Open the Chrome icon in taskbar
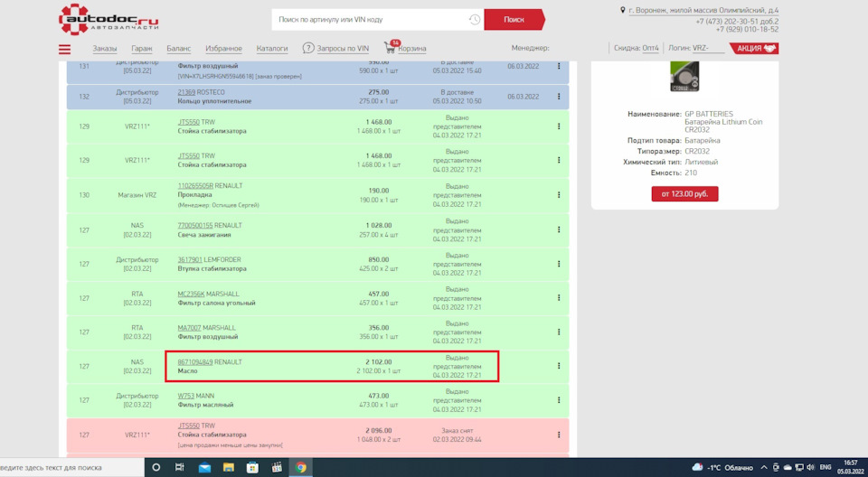Screen dimensions: 868x477 (x=300, y=467)
